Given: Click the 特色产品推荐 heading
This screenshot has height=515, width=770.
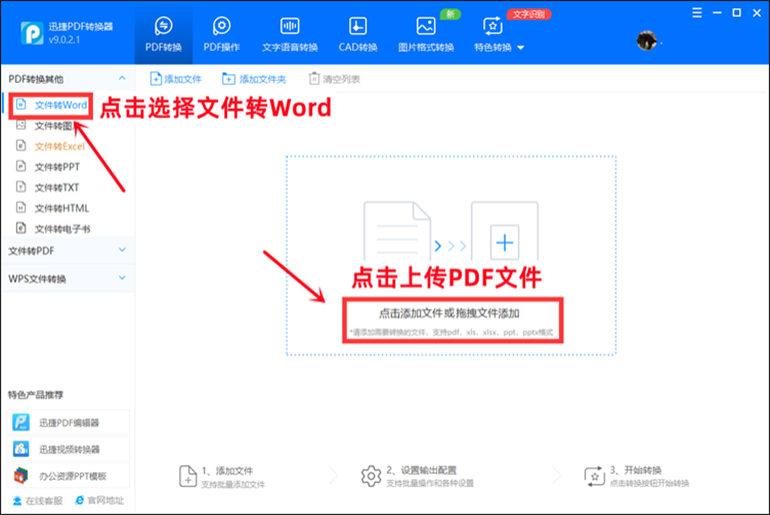Looking at the screenshot, I should click(x=35, y=395).
